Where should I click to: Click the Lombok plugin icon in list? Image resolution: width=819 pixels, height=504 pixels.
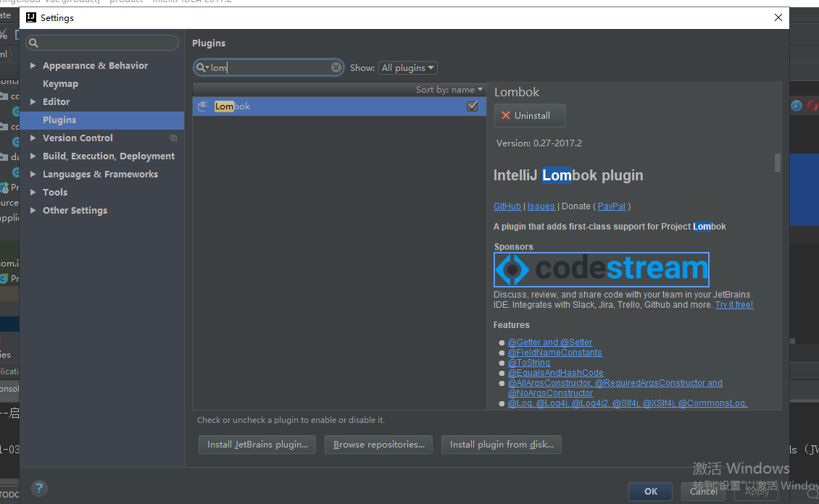203,106
